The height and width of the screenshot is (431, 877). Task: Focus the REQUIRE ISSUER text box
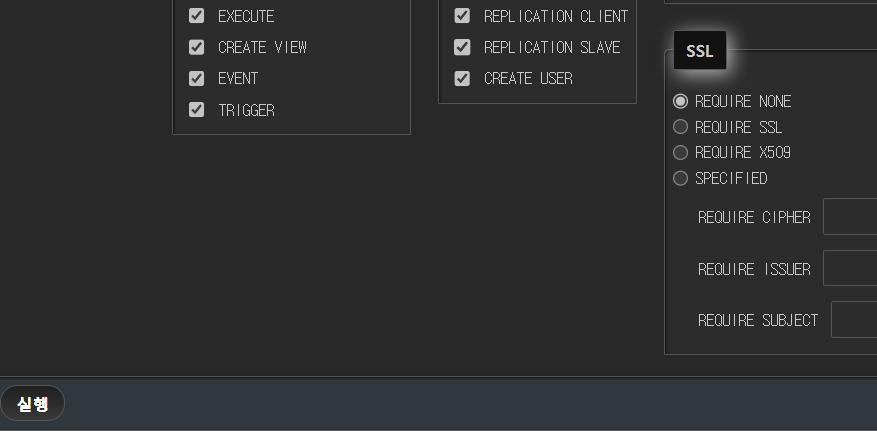pos(851,269)
